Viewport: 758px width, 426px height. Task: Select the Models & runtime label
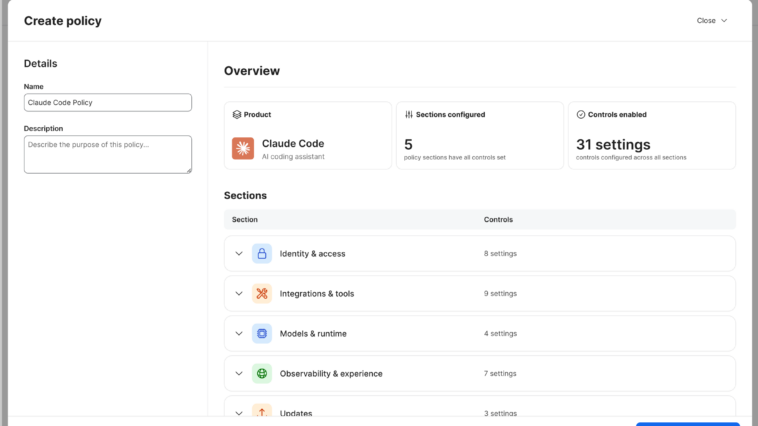[313, 334]
